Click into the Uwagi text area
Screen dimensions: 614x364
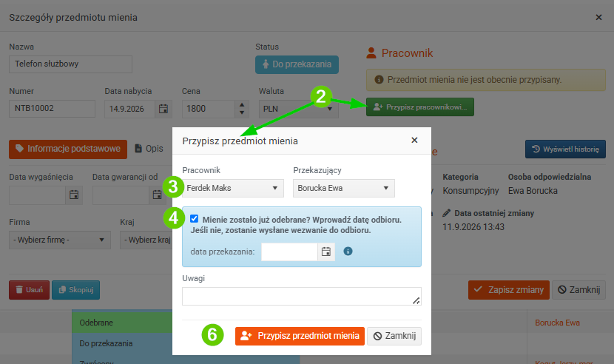pos(302,296)
